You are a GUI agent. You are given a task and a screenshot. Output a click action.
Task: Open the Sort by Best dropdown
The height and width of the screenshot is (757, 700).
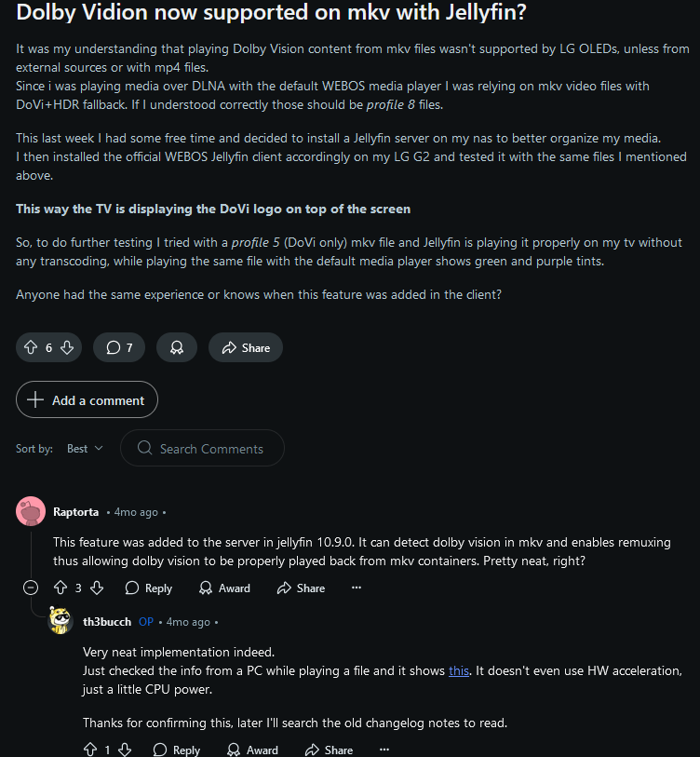click(85, 449)
